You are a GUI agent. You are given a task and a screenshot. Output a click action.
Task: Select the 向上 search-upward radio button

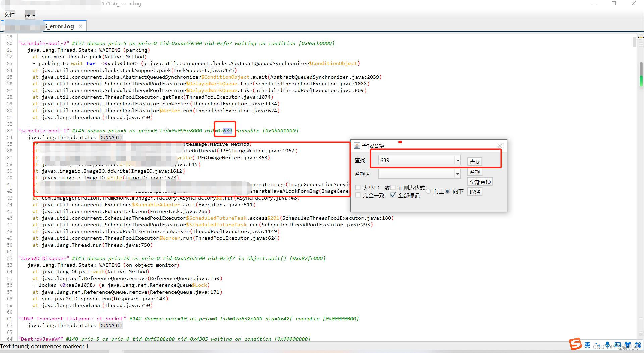click(x=429, y=191)
